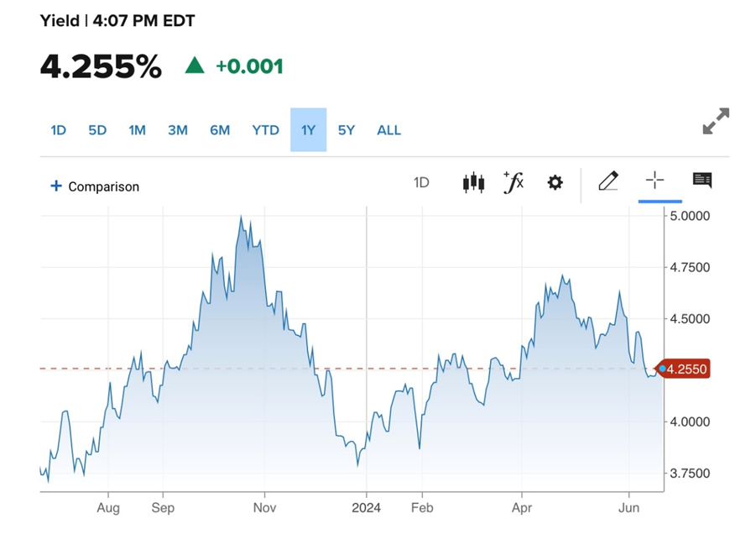Viewport: 756px width, 545px height.
Task: Show year-to-date YTD range
Action: (265, 130)
